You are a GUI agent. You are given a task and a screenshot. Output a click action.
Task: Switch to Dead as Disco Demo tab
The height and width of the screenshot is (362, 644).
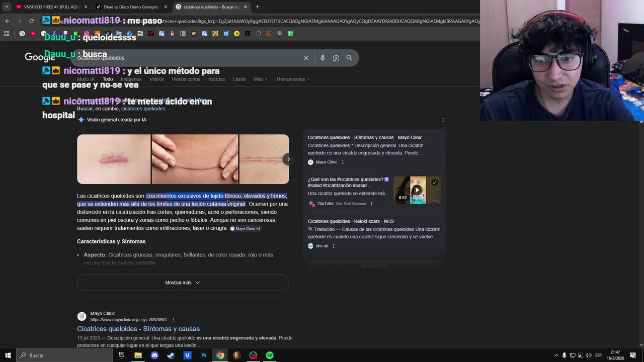point(131,7)
